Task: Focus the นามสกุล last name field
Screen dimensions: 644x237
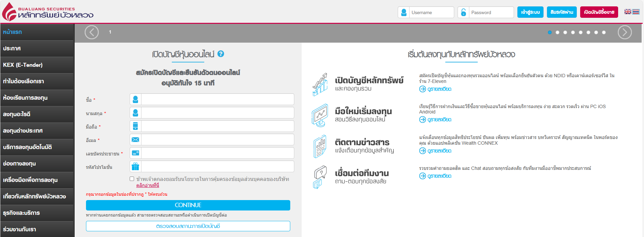Action: point(218,113)
